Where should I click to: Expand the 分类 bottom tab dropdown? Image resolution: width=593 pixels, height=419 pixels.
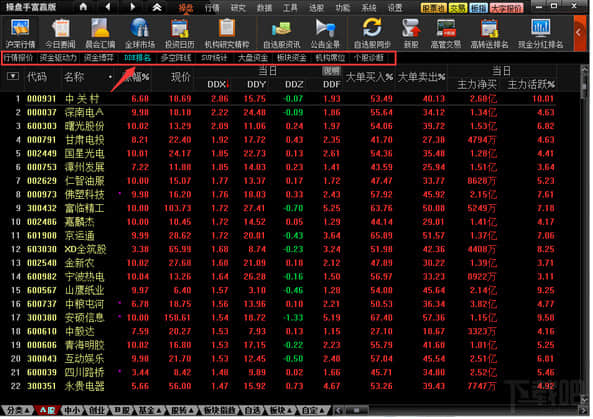pyautogui.click(x=17, y=410)
